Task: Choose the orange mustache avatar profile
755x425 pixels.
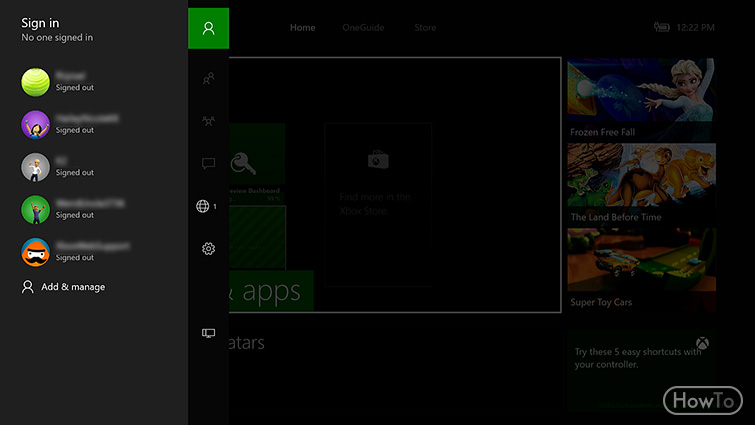Action: tap(36, 252)
